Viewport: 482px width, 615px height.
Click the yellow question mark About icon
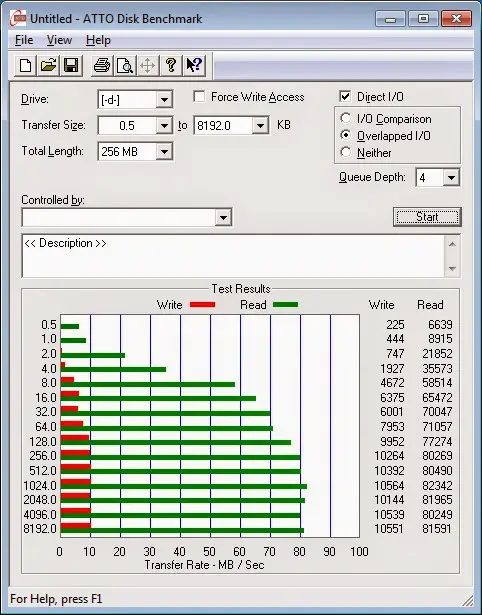tap(171, 66)
